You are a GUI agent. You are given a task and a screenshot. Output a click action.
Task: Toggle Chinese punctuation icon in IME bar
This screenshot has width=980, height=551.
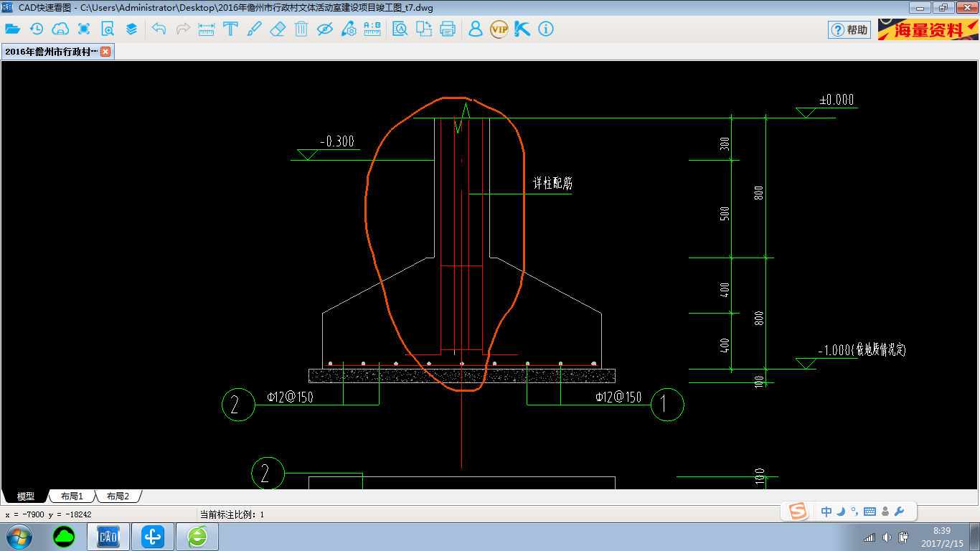click(x=854, y=512)
